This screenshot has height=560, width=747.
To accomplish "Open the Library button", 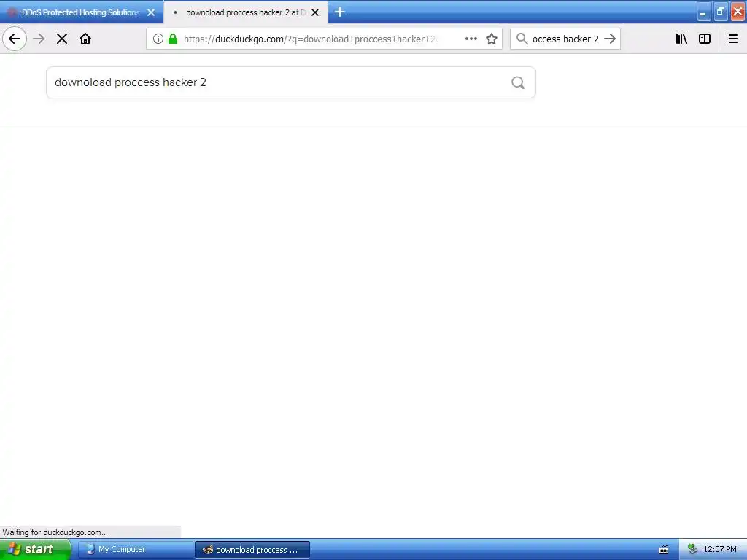I will (x=682, y=39).
